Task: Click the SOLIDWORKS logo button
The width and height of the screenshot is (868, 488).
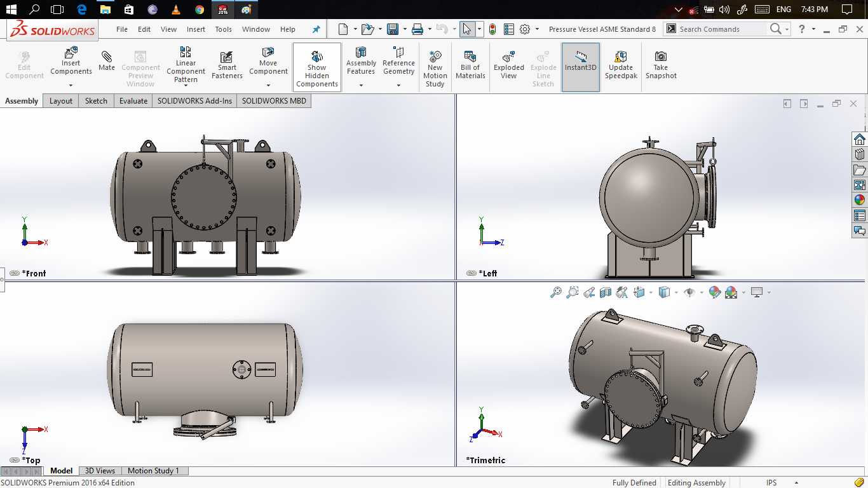Action: tap(53, 30)
